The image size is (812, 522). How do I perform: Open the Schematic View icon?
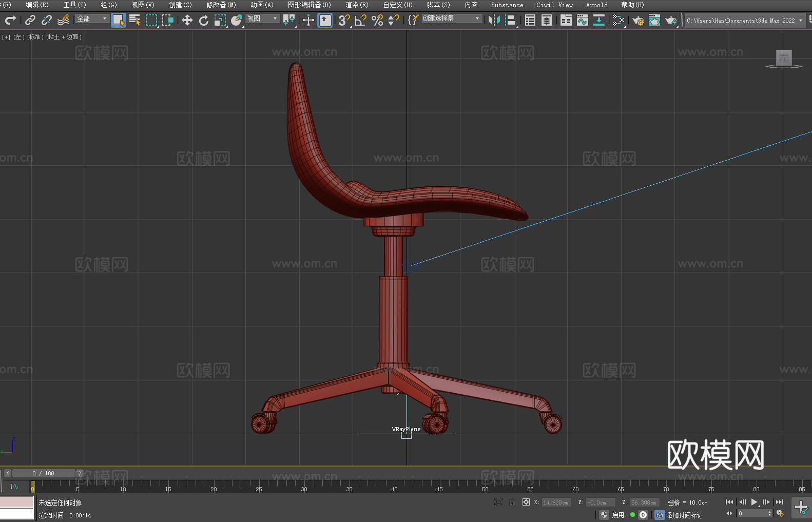tap(599, 20)
